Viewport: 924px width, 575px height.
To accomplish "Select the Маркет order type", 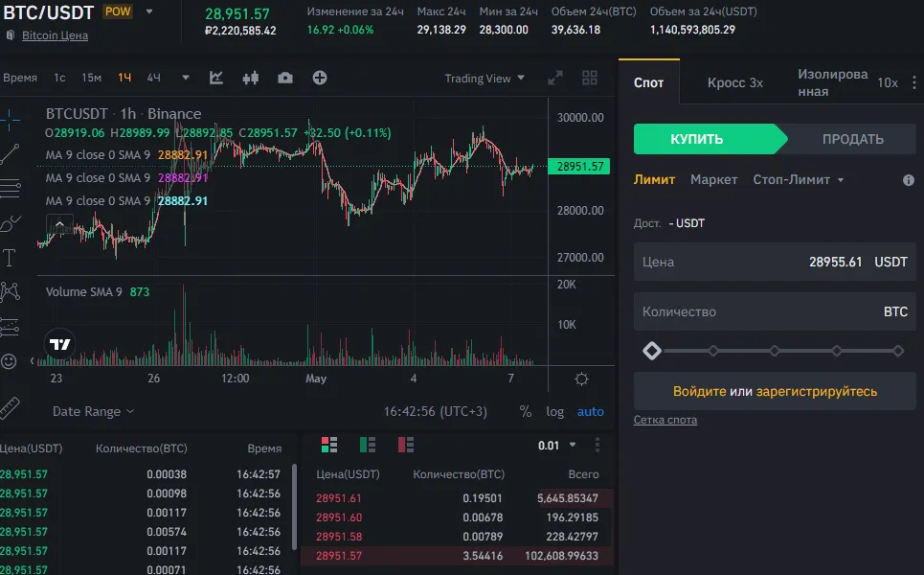I will click(713, 180).
